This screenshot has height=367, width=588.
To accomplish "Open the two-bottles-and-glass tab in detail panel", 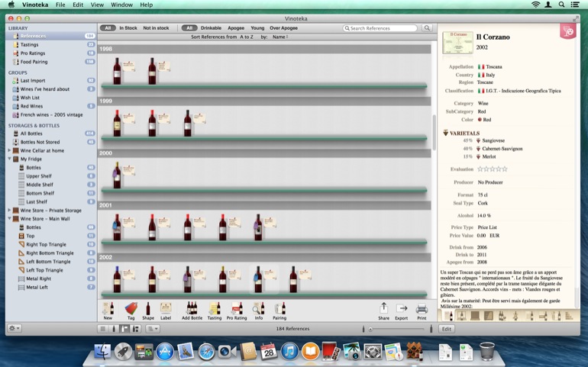I will [x=502, y=316].
